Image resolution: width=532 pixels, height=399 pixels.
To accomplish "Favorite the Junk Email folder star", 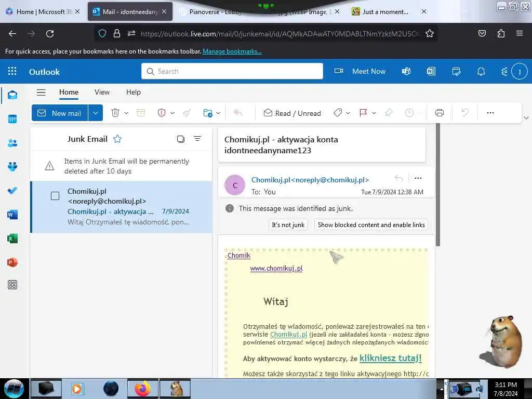I will click(117, 139).
